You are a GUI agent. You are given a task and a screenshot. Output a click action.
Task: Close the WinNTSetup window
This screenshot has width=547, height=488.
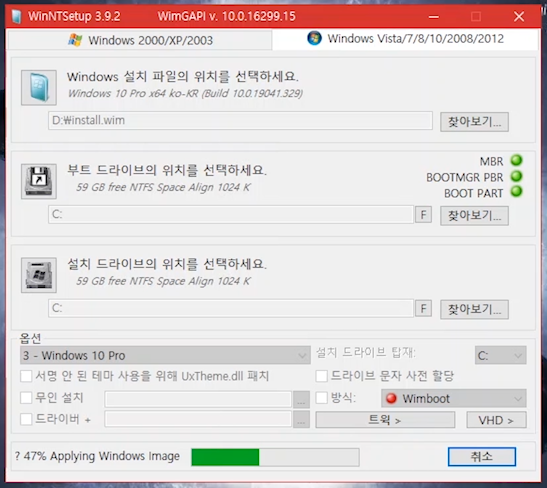coord(519,16)
